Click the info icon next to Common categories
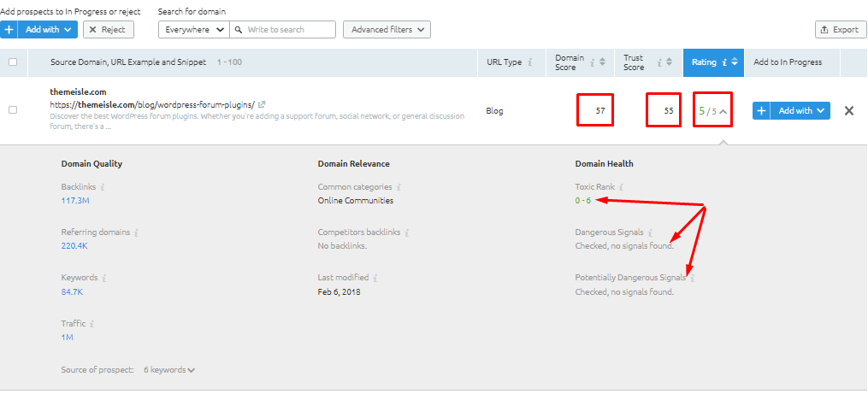868x394 pixels. coord(399,186)
